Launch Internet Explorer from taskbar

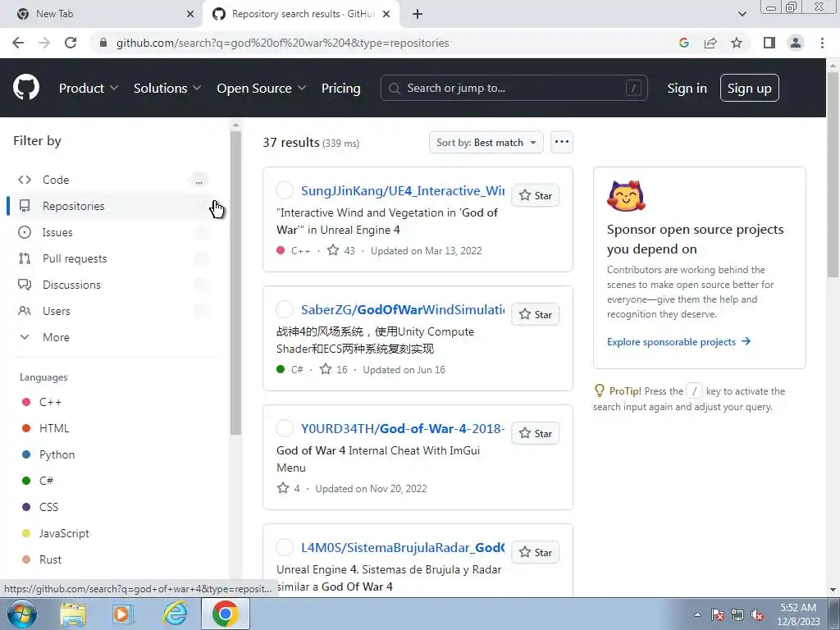(x=176, y=614)
